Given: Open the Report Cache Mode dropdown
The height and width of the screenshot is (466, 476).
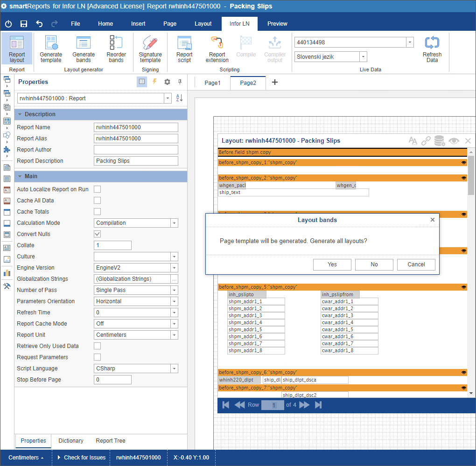Looking at the screenshot, I should coord(174,324).
